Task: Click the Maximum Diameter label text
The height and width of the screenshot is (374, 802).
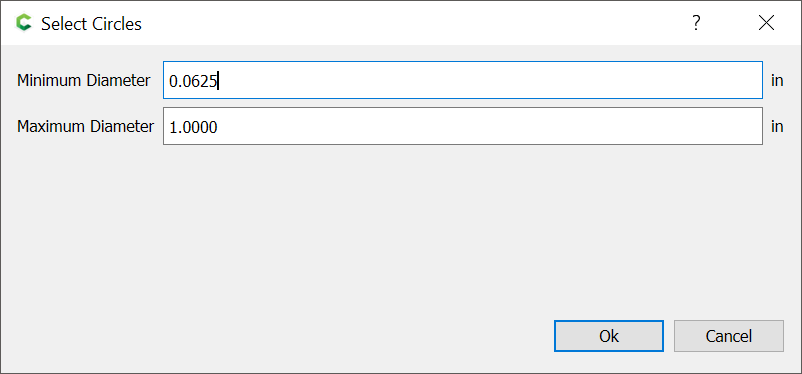Action: tap(85, 126)
